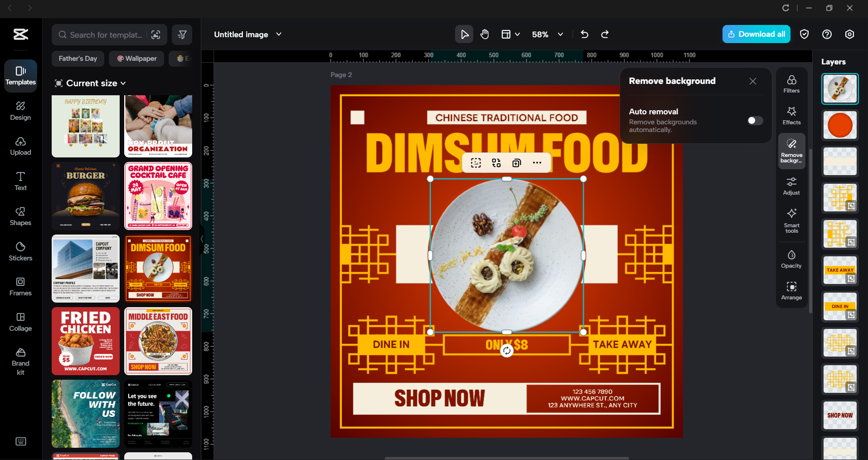This screenshot has height=460, width=868.
Task: Switch to the Father's Day category
Action: coord(78,59)
